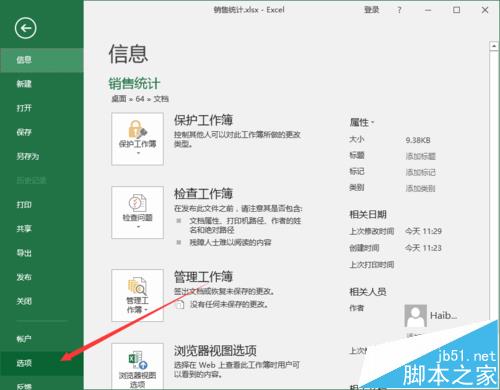Click 添加标记 to add a tag

tap(420, 172)
